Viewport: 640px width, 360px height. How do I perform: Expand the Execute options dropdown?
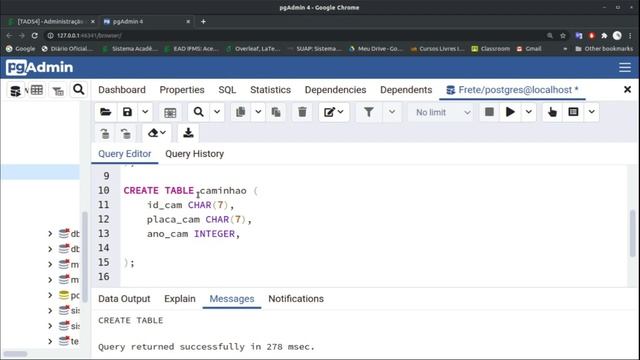(x=529, y=112)
